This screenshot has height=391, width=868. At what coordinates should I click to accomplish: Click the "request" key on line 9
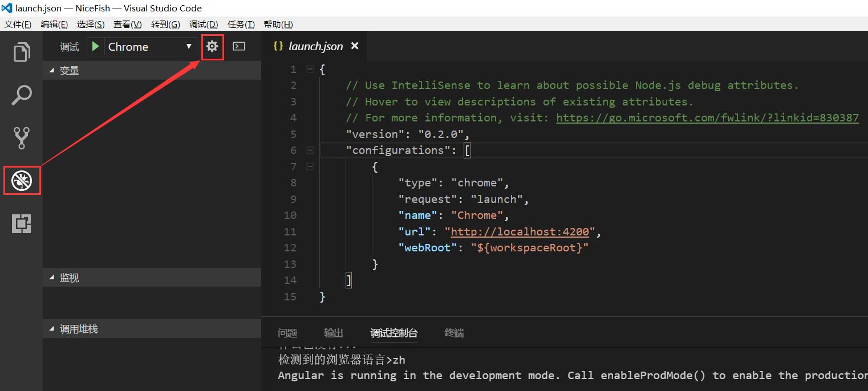428,199
